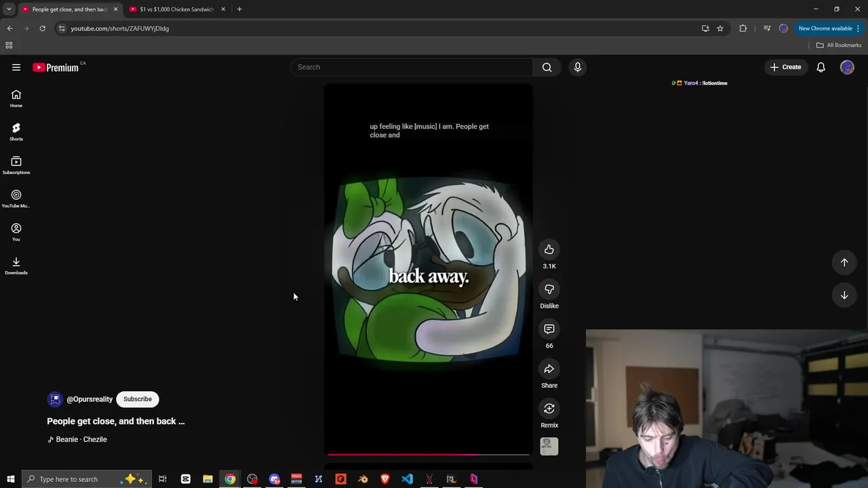868x488 pixels.
Task: Like the Short with thumbs up
Action: pos(549,249)
